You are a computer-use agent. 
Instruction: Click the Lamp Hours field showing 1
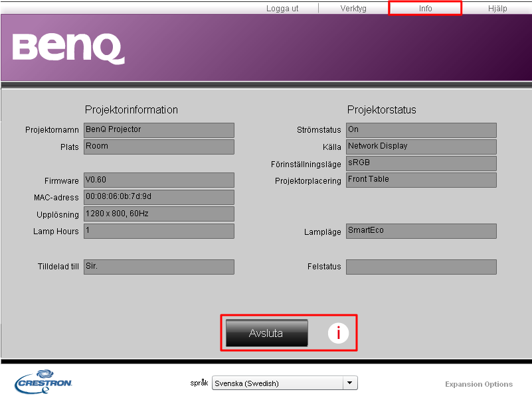click(159, 231)
